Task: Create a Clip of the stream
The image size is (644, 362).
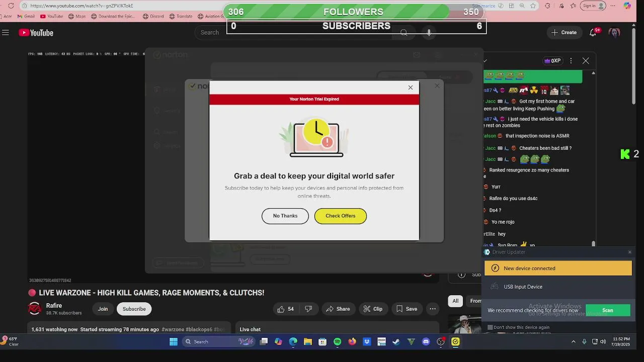Action: point(373,309)
